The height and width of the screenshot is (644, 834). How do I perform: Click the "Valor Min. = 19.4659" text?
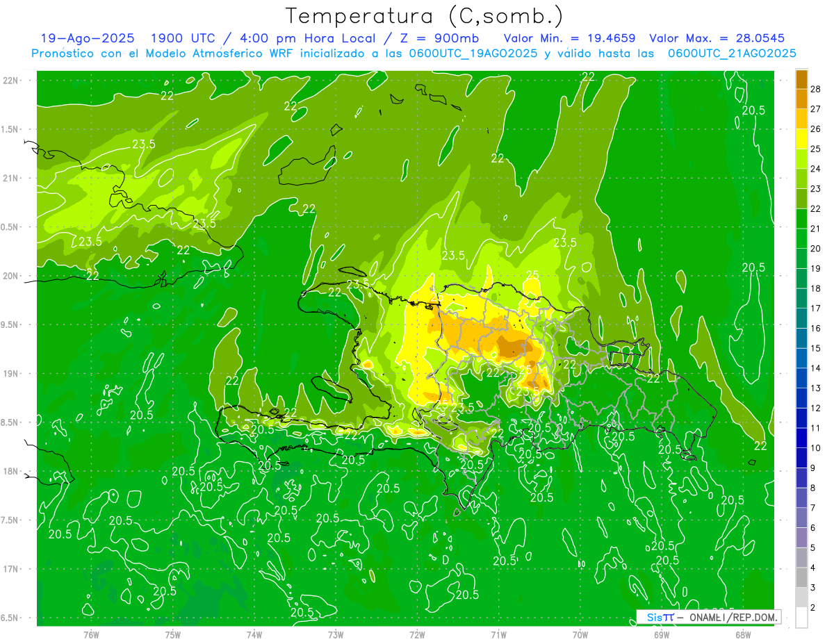pos(569,38)
